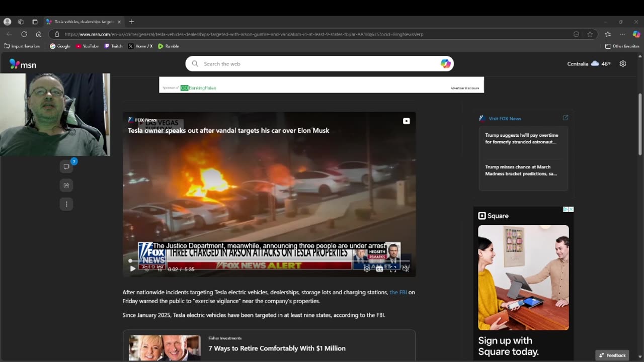
Task: Open picture-in-picture icon on the video
Action: (x=406, y=121)
